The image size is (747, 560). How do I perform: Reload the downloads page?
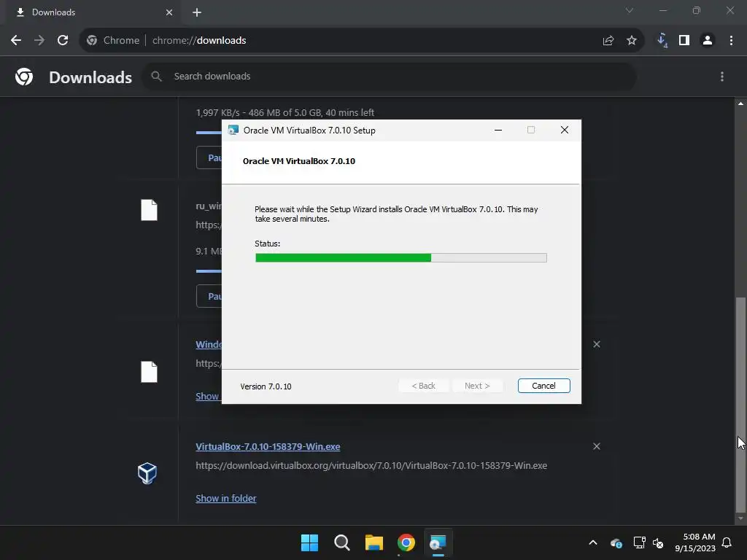click(x=63, y=41)
